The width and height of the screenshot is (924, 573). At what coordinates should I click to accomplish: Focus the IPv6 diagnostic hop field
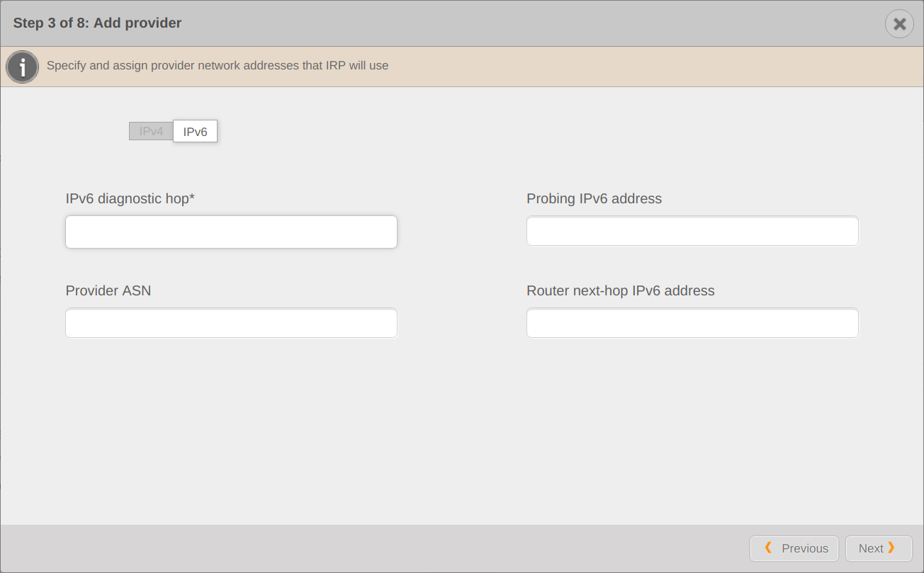tap(231, 232)
